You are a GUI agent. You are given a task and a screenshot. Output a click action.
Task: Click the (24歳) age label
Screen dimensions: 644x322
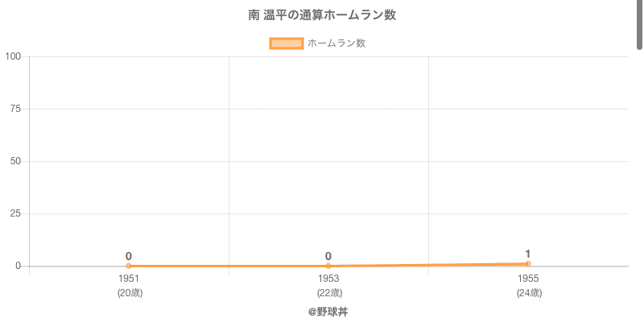click(x=528, y=293)
